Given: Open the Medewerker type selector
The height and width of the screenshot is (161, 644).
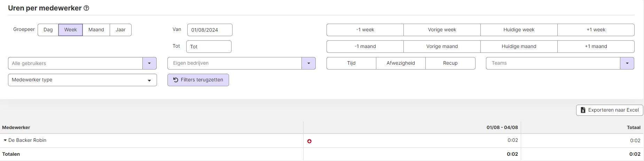Looking at the screenshot, I should 83,80.
